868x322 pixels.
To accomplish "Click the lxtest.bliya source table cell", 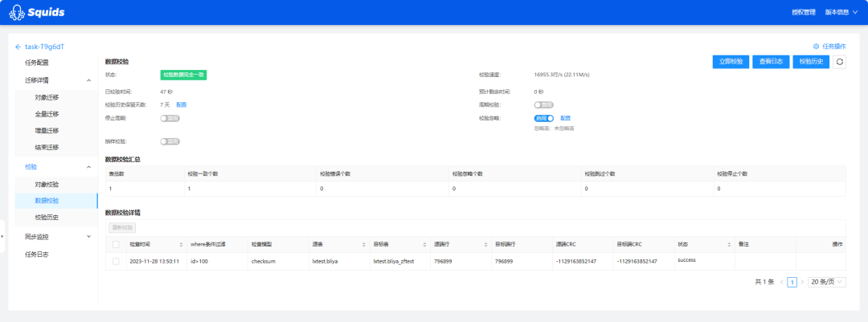I will (x=325, y=261).
